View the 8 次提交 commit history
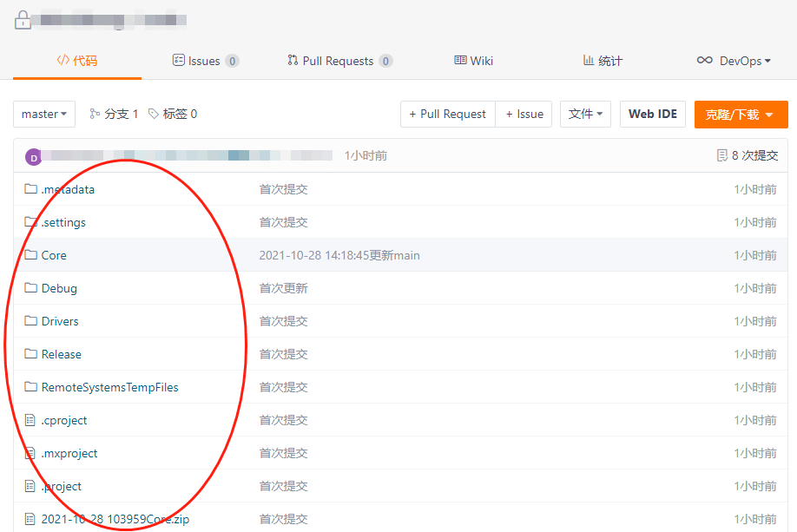This screenshot has height=532, width=797. coord(749,155)
